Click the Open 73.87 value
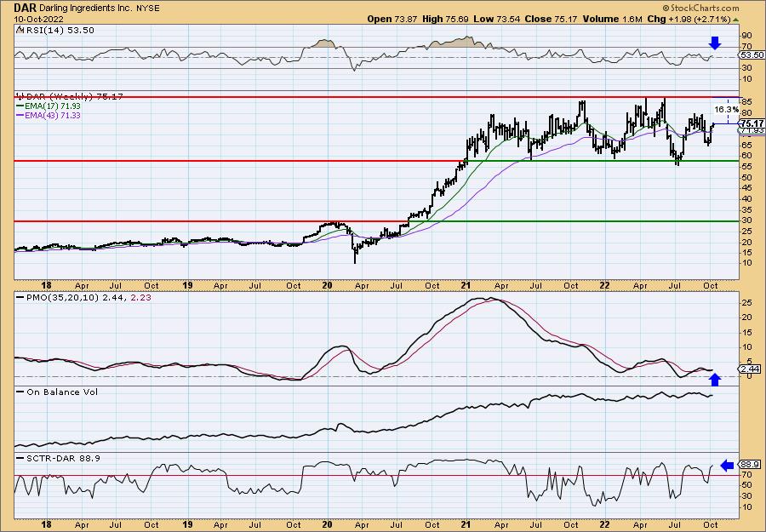Screen dimensions: 766x532 click(x=392, y=19)
